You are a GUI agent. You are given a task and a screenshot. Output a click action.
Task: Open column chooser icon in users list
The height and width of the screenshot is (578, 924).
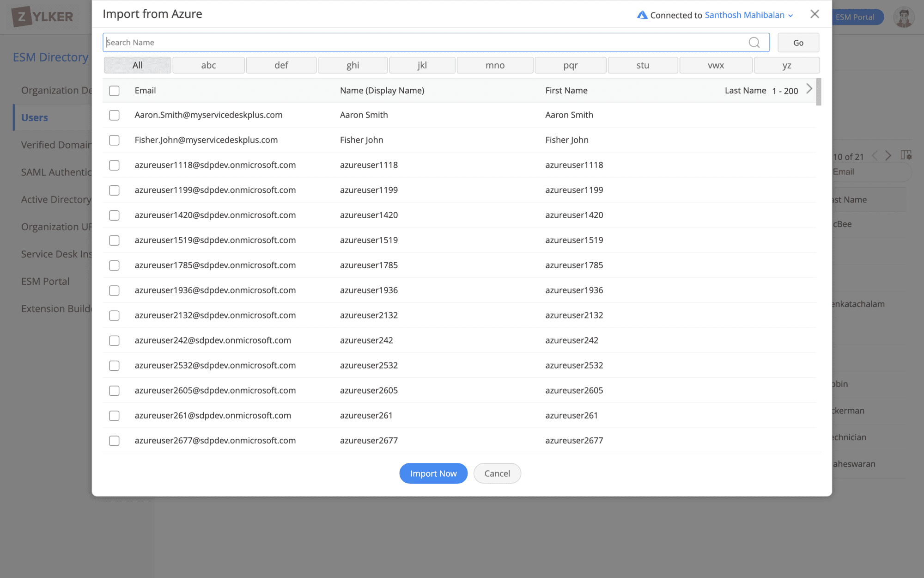pos(906,155)
